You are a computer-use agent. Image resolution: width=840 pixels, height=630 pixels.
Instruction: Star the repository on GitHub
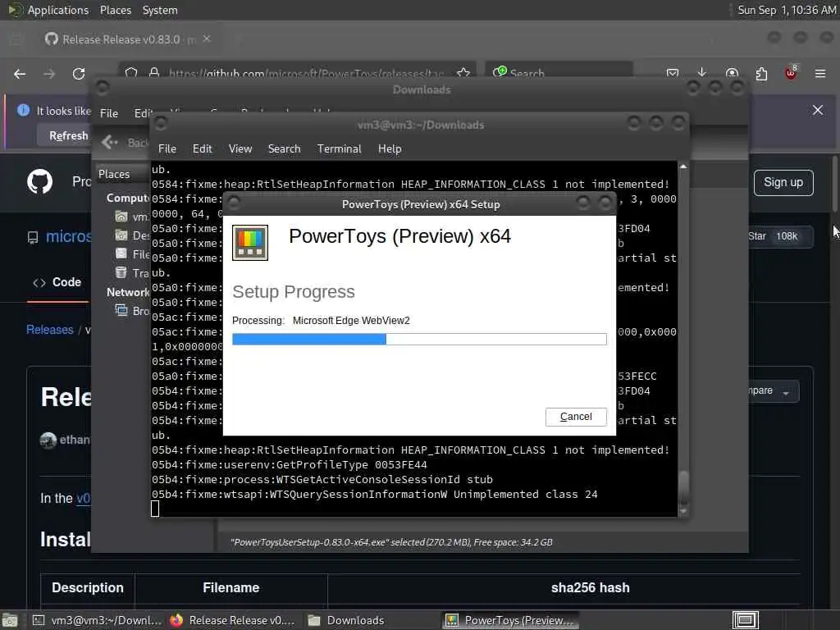tap(781, 236)
